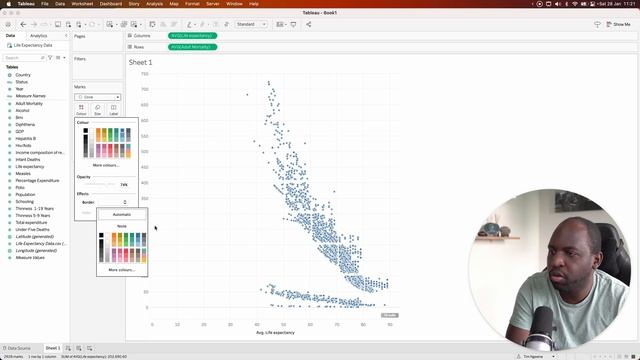Image resolution: width=640 pixels, height=360 pixels.
Task: Click the Highlight pen toolbar icon
Action: (189, 24)
